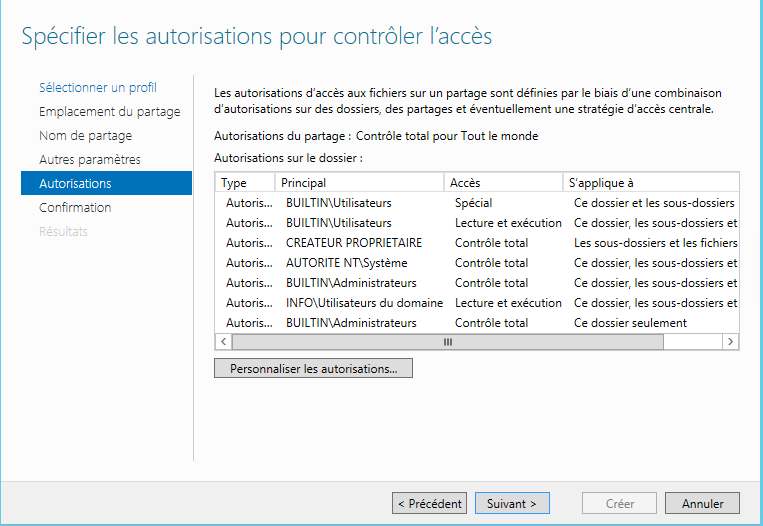Jump to the Confirmation step

coord(75,207)
